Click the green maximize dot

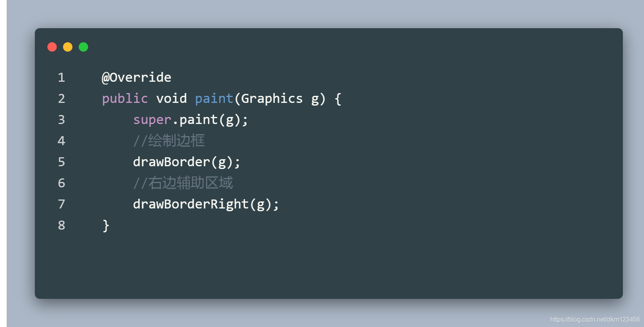83,47
